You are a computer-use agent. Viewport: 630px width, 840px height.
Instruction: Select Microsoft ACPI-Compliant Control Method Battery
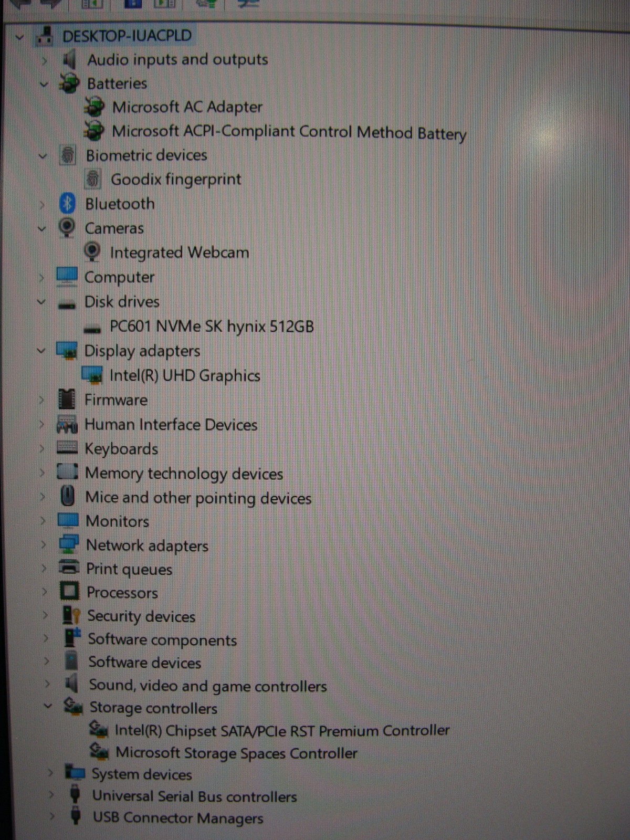pos(289,132)
